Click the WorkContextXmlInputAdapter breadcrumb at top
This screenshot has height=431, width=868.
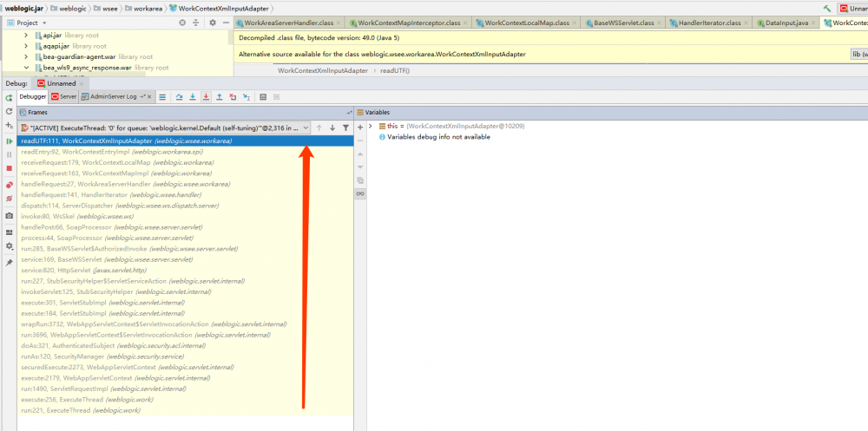(x=220, y=9)
